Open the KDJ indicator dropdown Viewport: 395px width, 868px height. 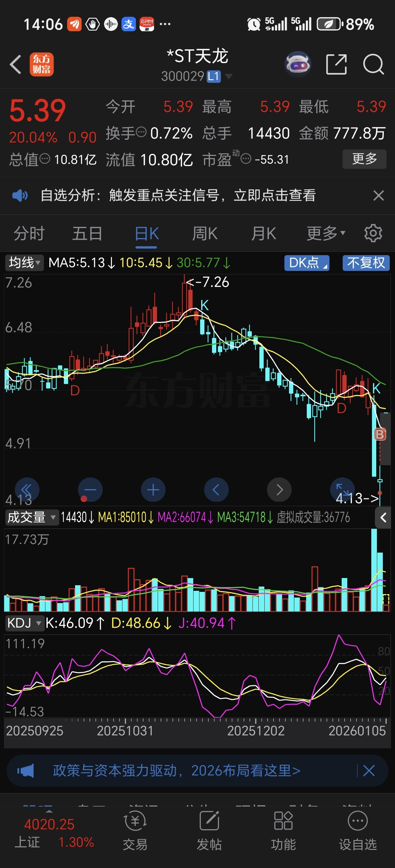click(24, 623)
